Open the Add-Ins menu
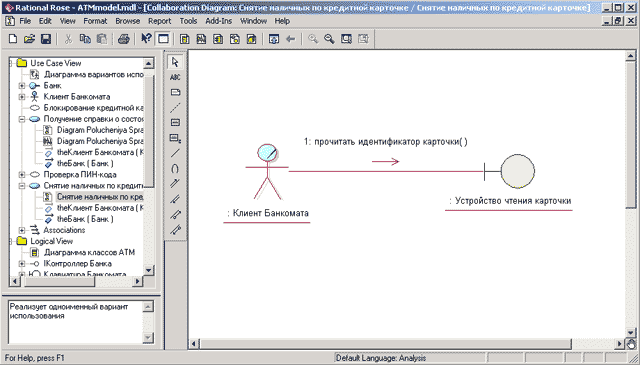 218,21
